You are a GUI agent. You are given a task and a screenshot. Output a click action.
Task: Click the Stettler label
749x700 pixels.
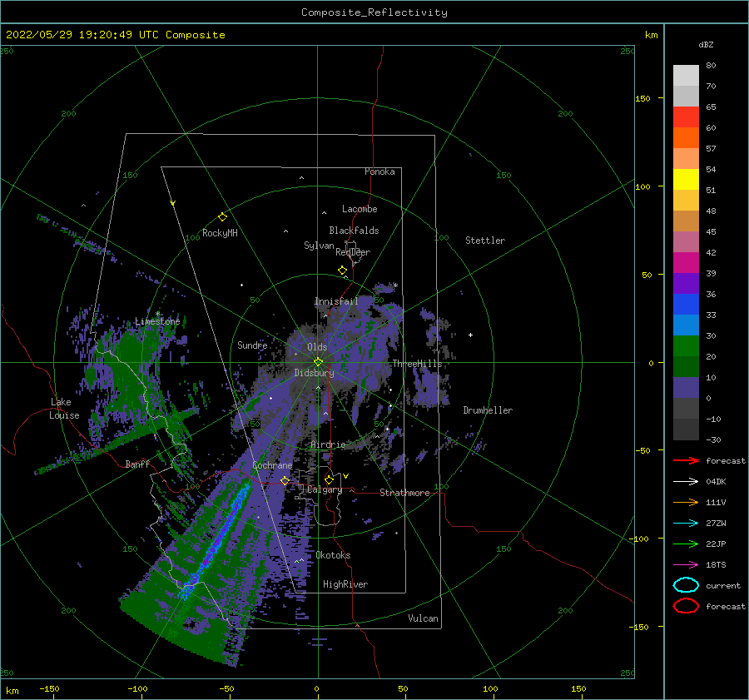tap(485, 241)
